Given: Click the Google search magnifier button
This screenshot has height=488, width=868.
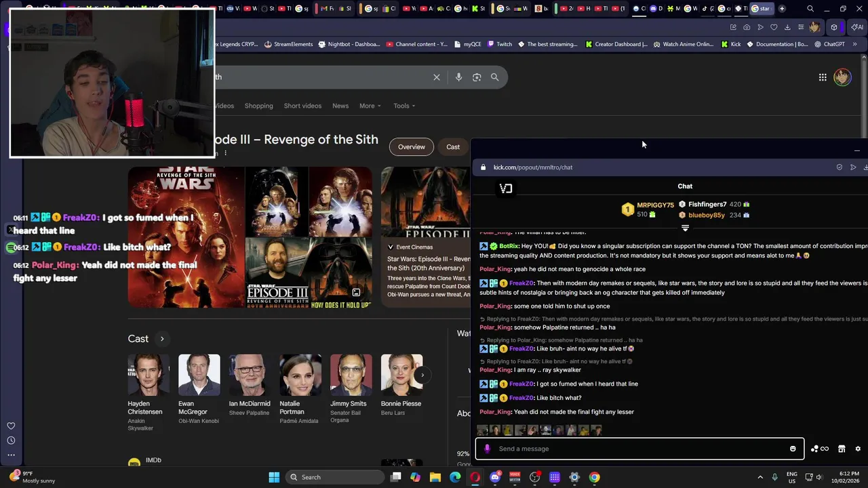Looking at the screenshot, I should (x=495, y=77).
